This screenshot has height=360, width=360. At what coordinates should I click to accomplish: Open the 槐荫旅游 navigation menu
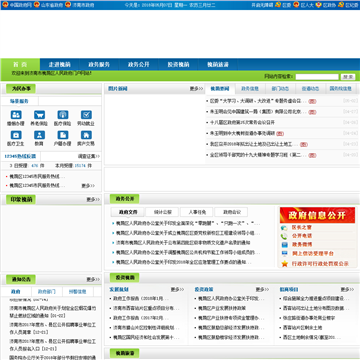tap(218, 64)
